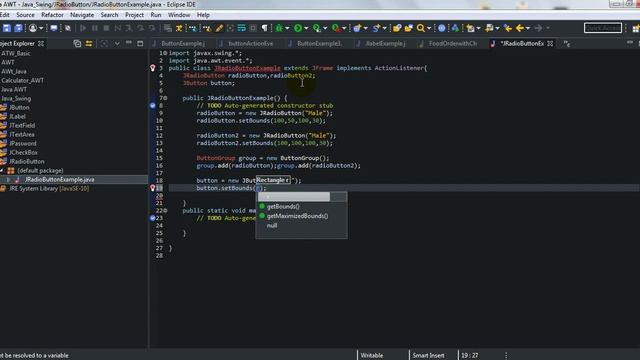The image size is (640, 360).
Task: Open the Source menu
Action: pos(25,15)
